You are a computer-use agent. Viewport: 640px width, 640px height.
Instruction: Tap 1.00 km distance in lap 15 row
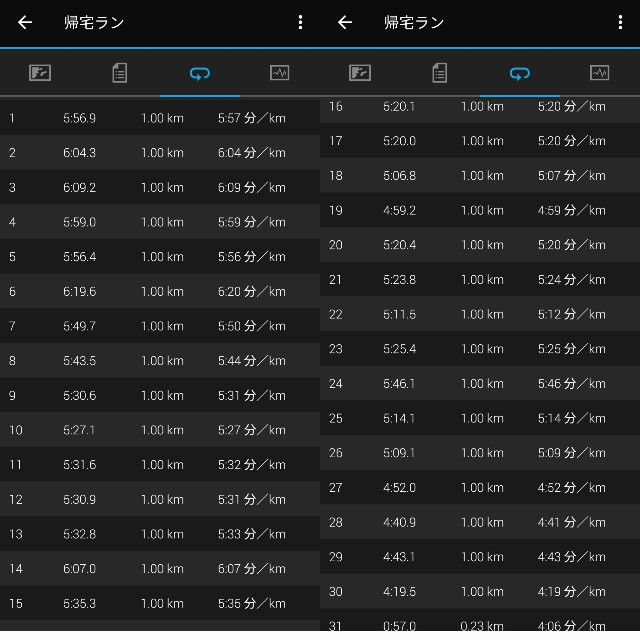coord(162,603)
